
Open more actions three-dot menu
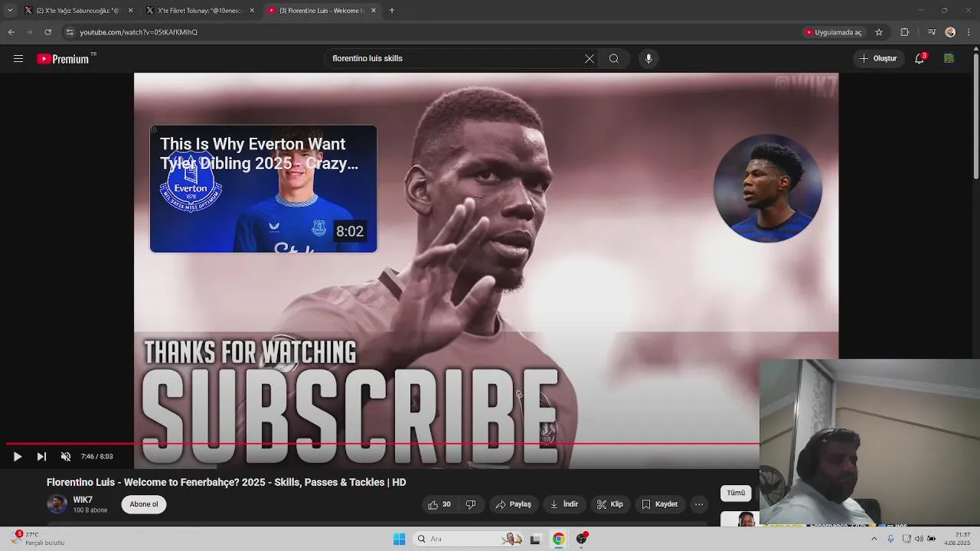pos(699,504)
